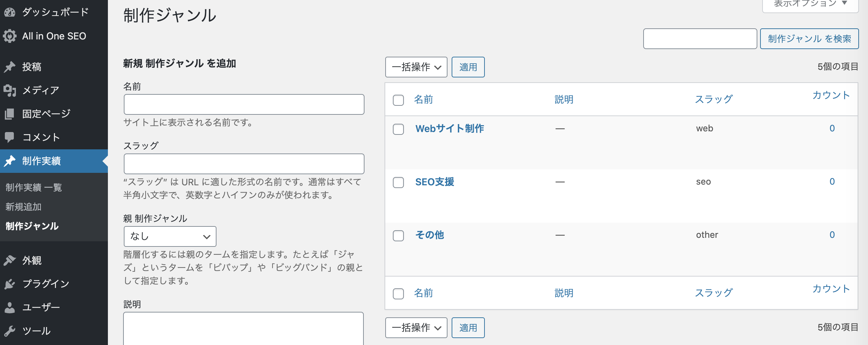
Task: Sort by カウント column header
Action: click(831, 95)
